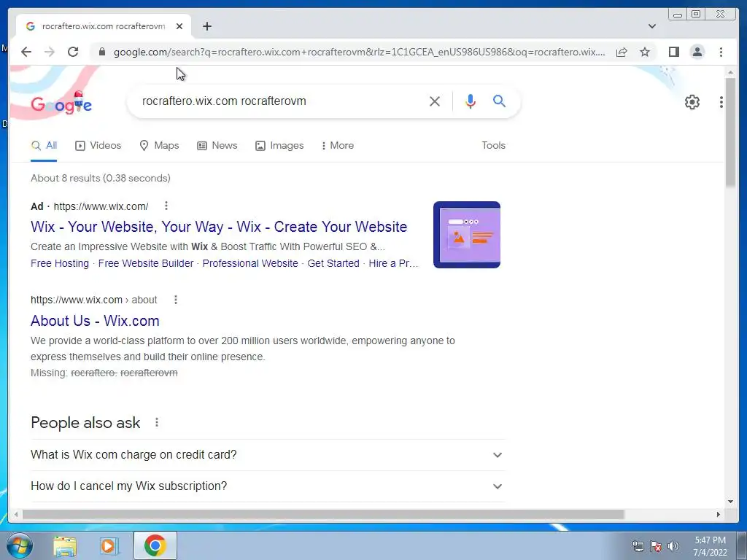Open the About Us - Wix.com result
The image size is (747, 560).
tap(95, 321)
